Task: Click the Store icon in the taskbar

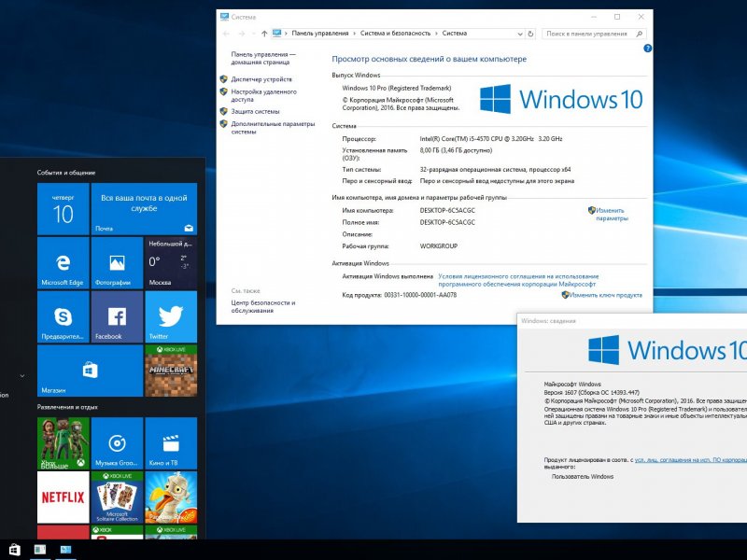Action: 14,550
